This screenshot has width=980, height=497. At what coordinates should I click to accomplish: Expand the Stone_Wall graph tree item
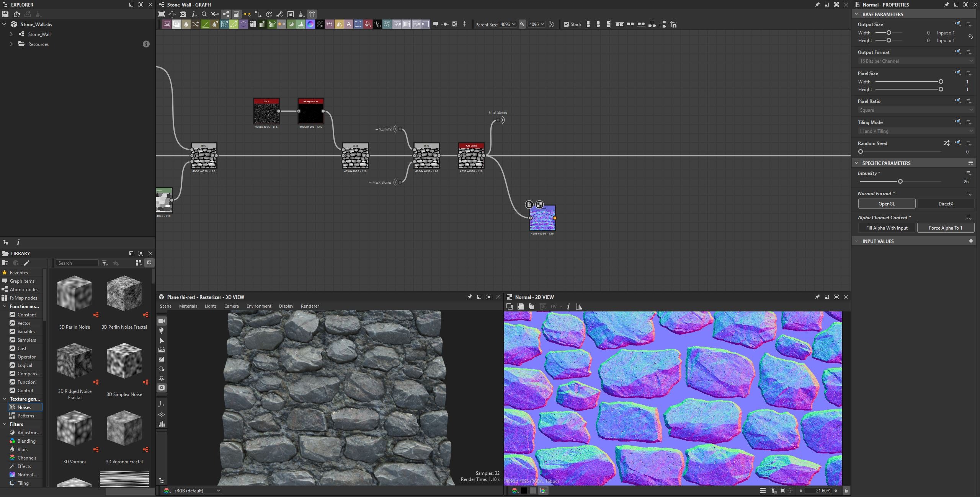(11, 34)
